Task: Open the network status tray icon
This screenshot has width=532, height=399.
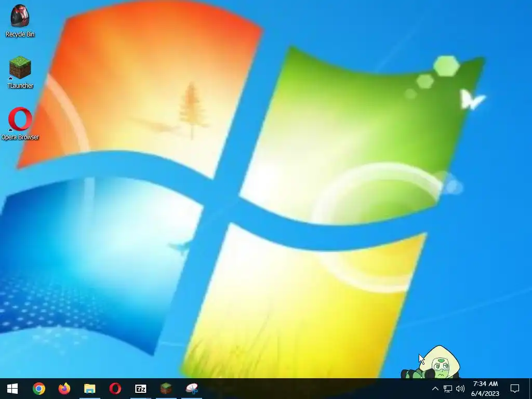Action: coord(448,389)
